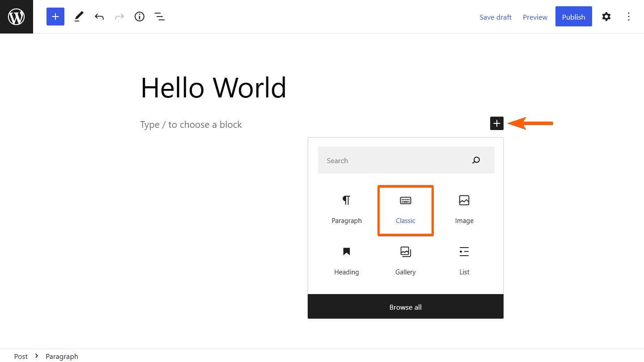Add a Heading block

(x=347, y=261)
